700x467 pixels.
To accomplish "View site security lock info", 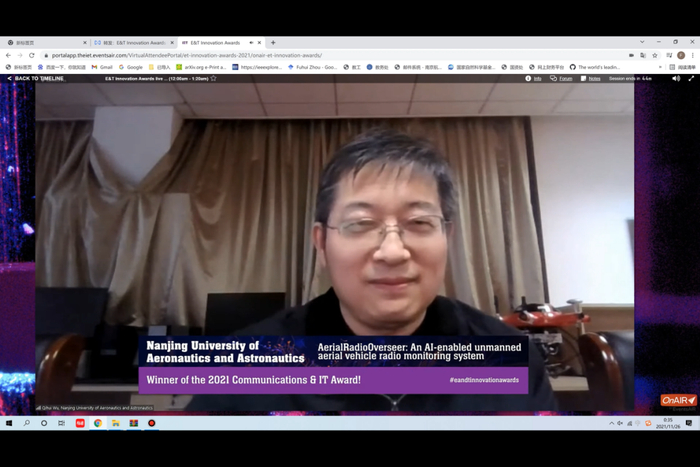I will (x=45, y=55).
